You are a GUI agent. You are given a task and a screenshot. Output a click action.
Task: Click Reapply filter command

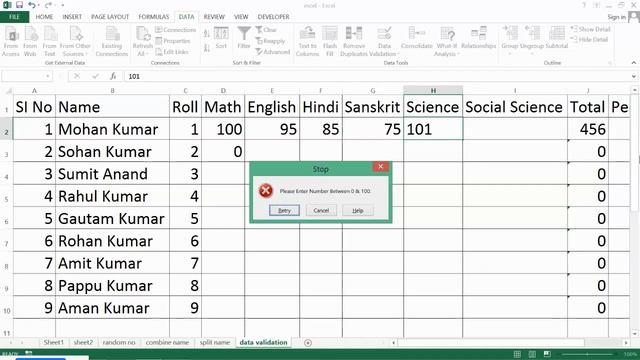[x=270, y=41]
